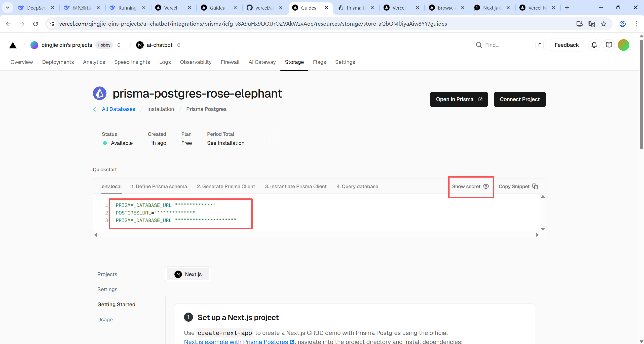The height and width of the screenshot is (344, 644).
Task: Select the .env.local quickstart tab
Action: 111,186
